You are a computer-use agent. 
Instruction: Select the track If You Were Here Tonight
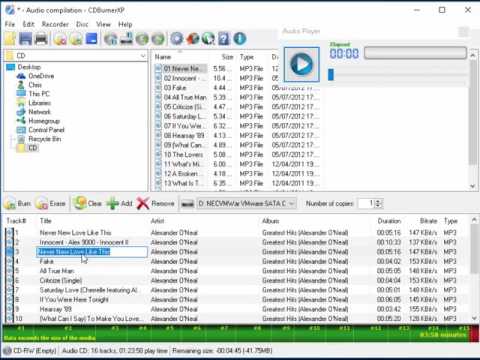click(74, 299)
